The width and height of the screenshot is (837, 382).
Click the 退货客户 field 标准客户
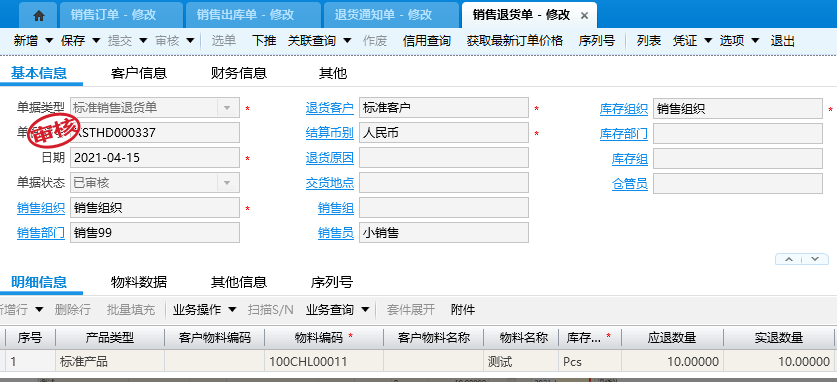(444, 108)
